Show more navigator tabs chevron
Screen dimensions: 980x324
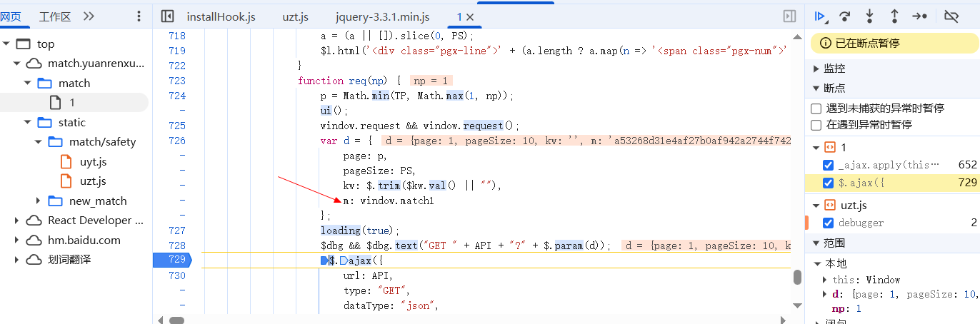pos(89,16)
